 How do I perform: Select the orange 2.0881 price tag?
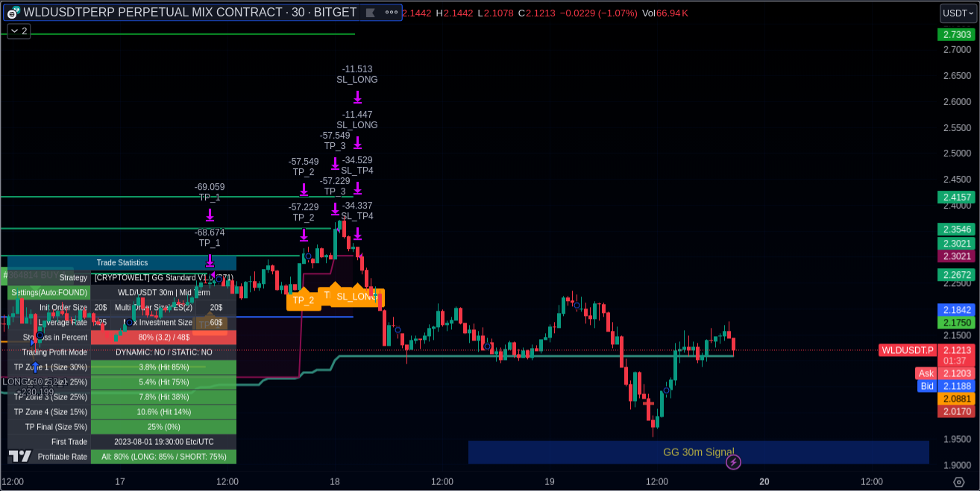coord(956,399)
